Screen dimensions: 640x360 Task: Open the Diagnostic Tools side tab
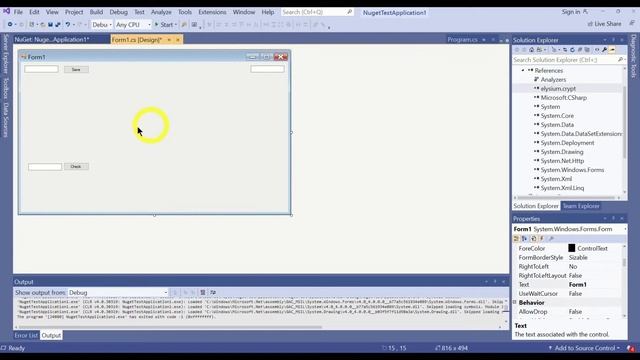coord(634,56)
